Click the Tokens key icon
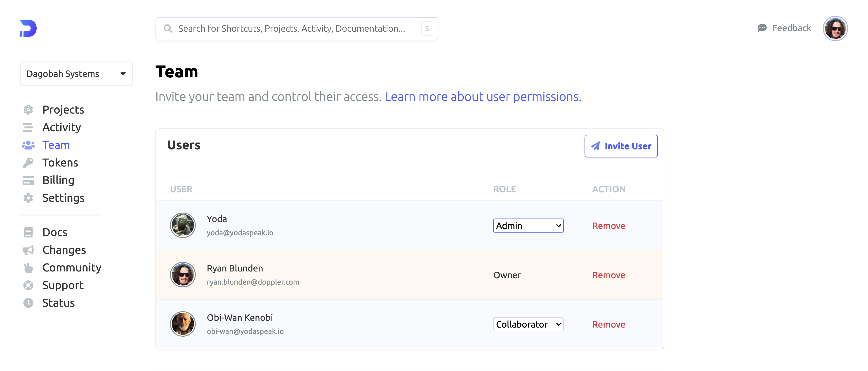Viewport: 868px width, 371px height. (x=28, y=163)
